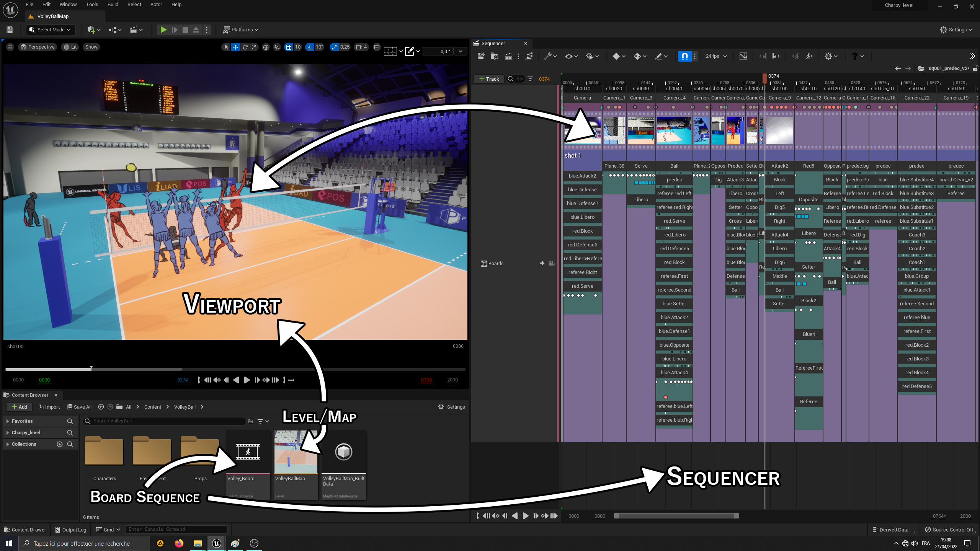Screen dimensions: 980x551
Task: Open Sequencer help menu
Action: [858, 56]
